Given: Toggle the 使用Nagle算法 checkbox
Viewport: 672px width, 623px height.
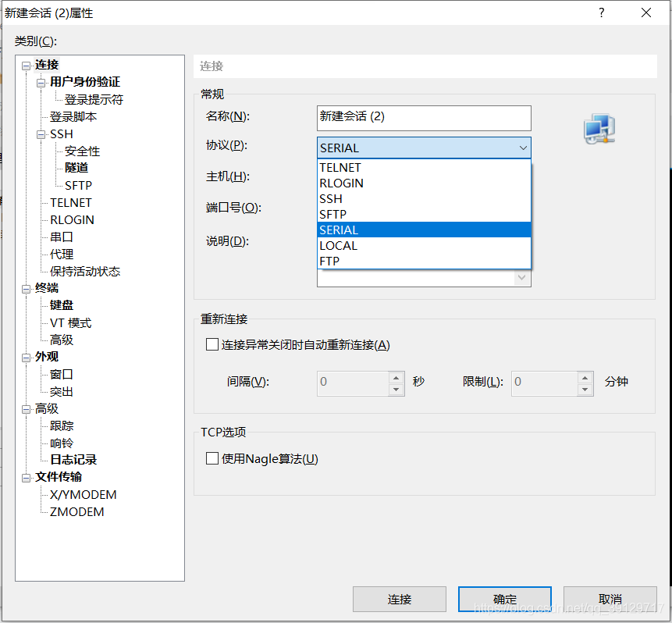Looking at the screenshot, I should (212, 458).
